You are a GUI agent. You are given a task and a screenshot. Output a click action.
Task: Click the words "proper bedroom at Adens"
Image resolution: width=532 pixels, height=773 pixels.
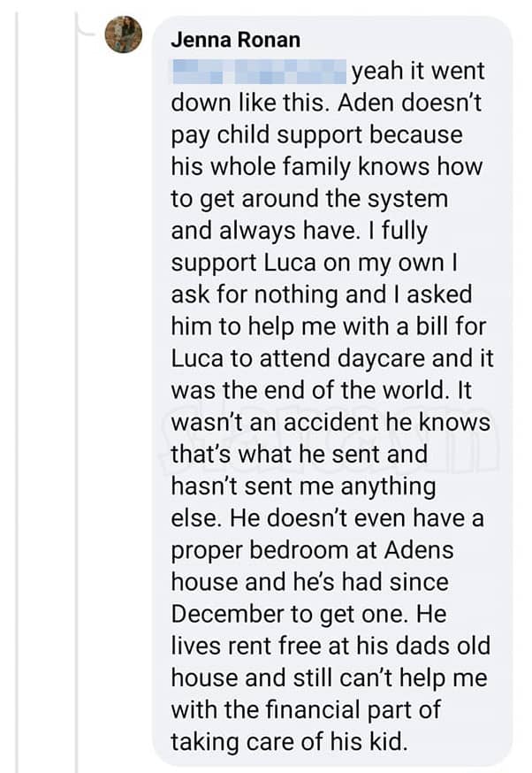pos(312,551)
